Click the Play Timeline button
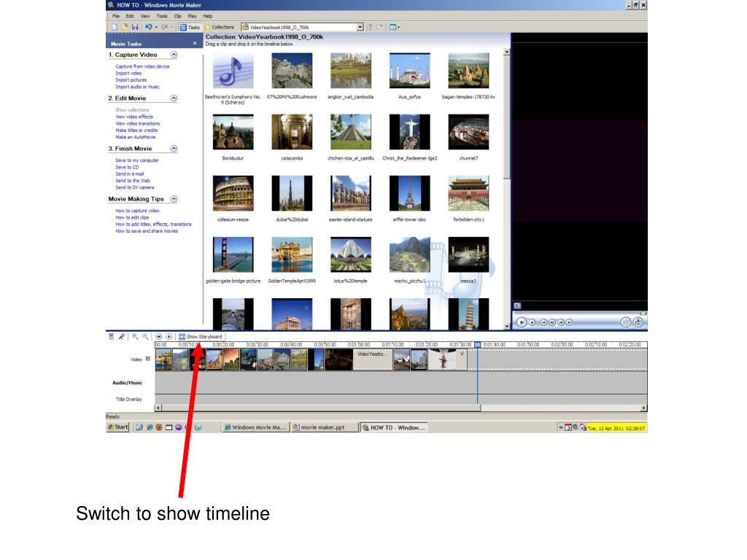 tap(169, 337)
